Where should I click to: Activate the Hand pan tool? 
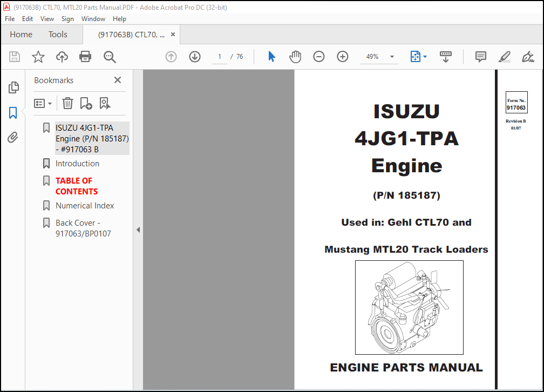(x=295, y=57)
